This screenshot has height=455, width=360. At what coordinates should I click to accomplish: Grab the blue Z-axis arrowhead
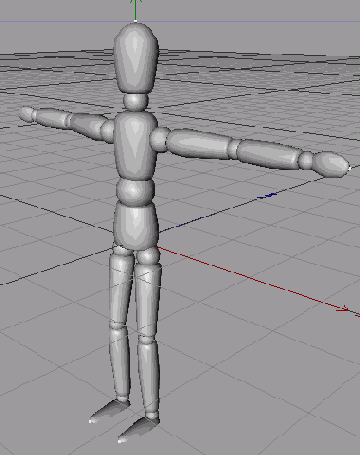click(267, 196)
